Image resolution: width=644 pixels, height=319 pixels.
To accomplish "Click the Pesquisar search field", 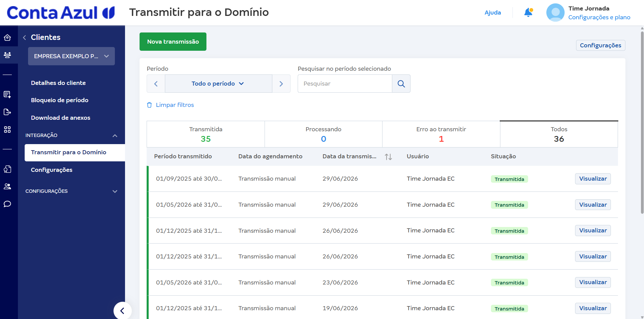I will pos(345,84).
